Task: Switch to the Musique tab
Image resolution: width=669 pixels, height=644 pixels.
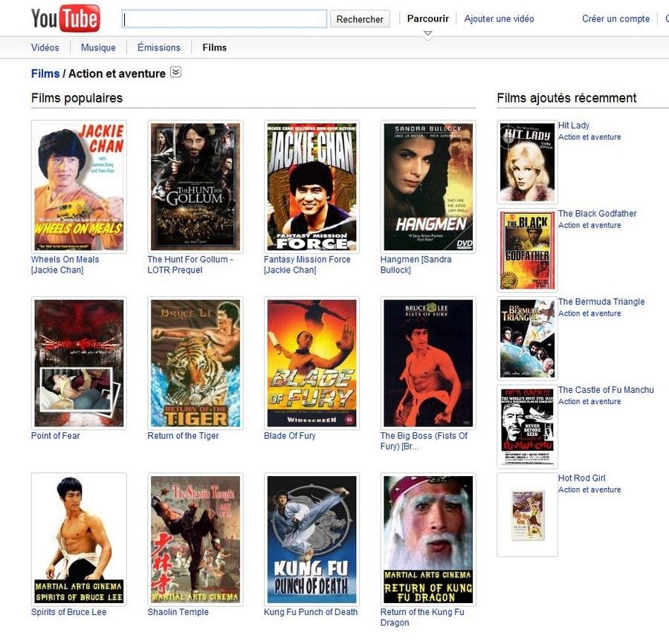Action: pyautogui.click(x=98, y=48)
